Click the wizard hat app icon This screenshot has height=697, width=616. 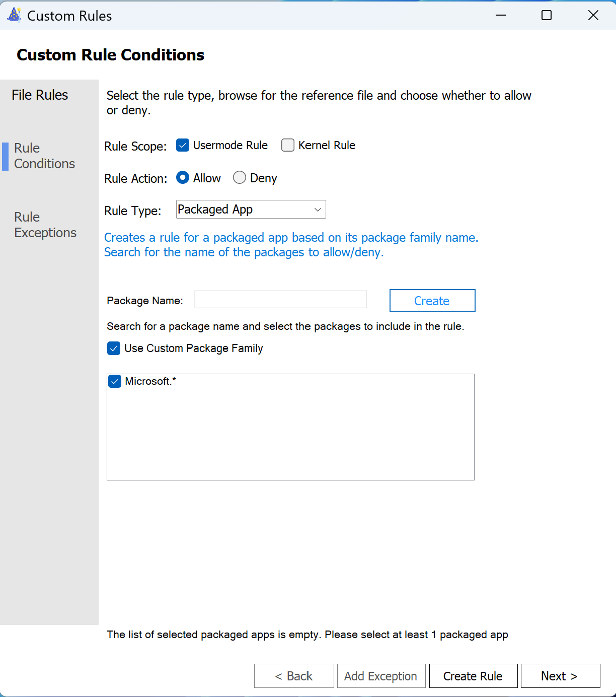[14, 16]
